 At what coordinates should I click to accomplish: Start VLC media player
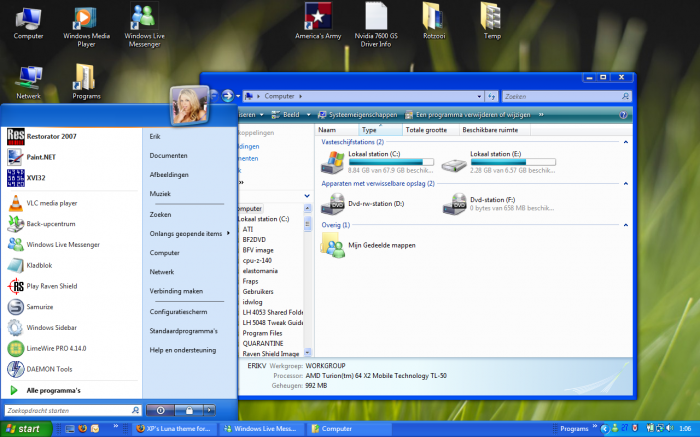[x=71, y=203]
